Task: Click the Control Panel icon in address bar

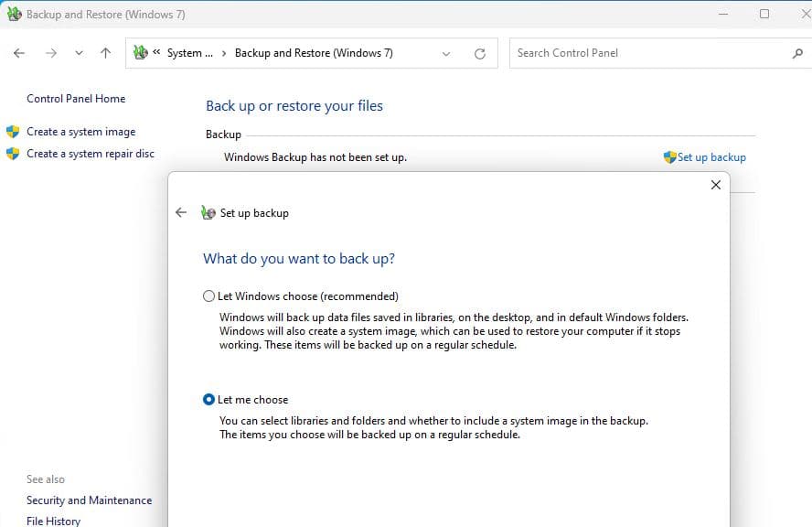Action: pyautogui.click(x=140, y=53)
